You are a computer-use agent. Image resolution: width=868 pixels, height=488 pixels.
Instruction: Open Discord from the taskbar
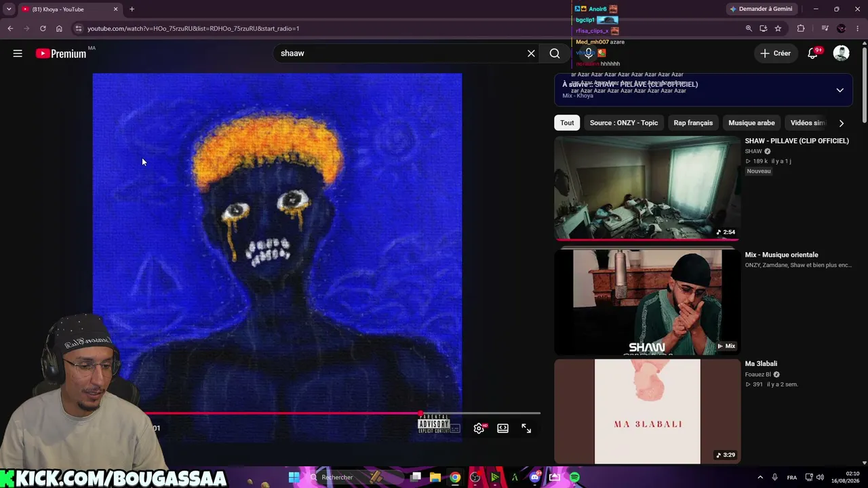click(x=534, y=477)
